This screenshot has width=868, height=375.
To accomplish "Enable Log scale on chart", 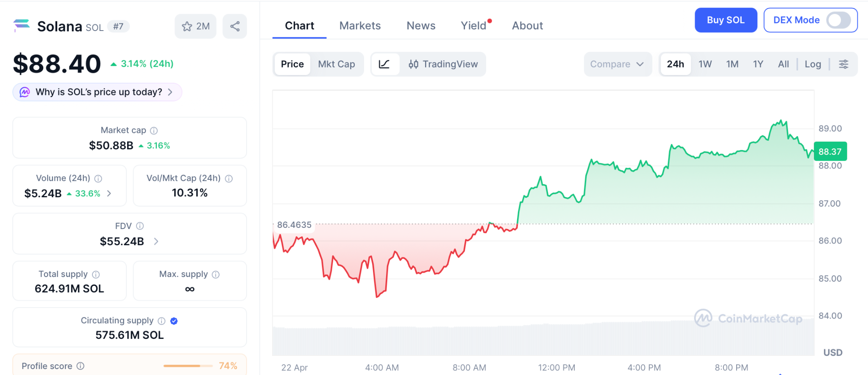I will [812, 64].
